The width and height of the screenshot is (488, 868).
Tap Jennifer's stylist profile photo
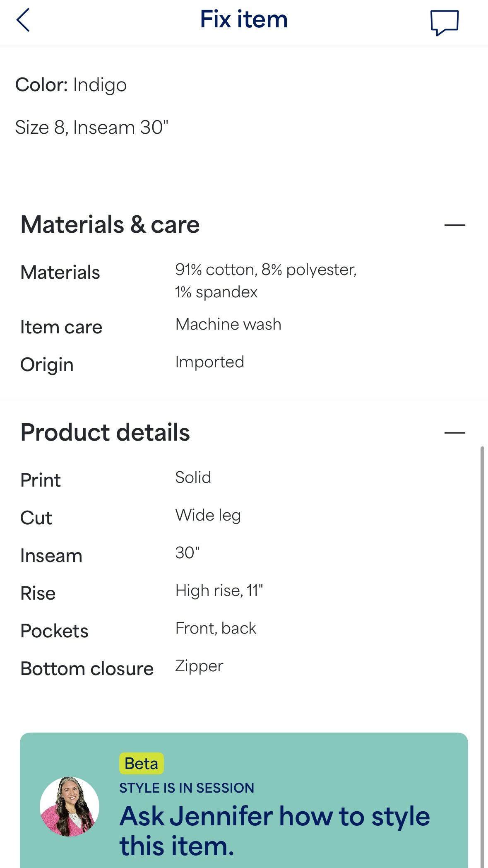pyautogui.click(x=70, y=806)
